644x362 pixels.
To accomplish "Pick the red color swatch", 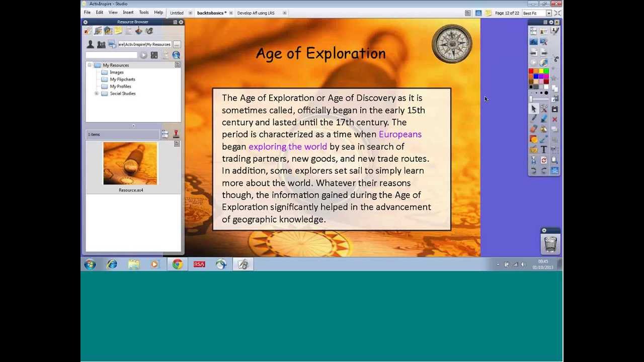I will [x=531, y=71].
